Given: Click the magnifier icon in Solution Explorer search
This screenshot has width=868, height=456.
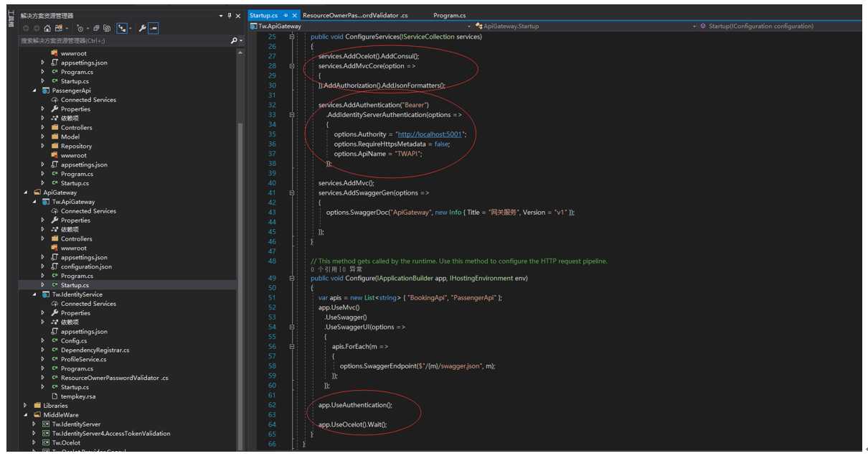Looking at the screenshot, I should (233, 41).
